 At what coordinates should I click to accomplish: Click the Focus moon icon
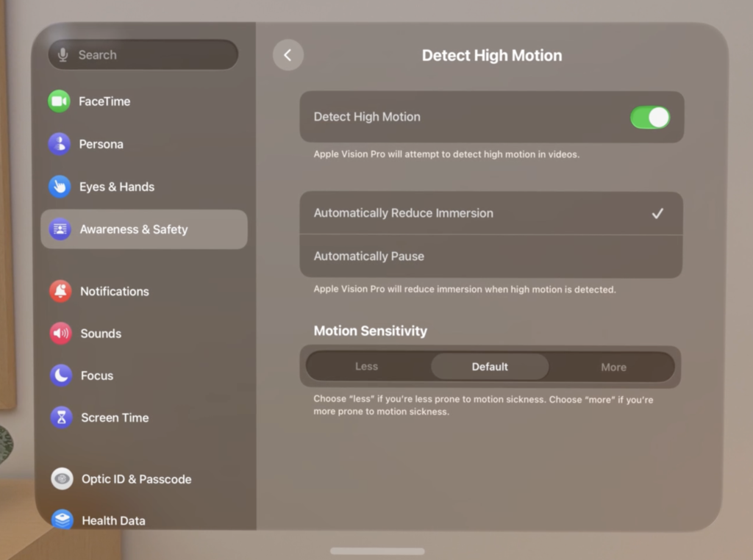(x=60, y=376)
